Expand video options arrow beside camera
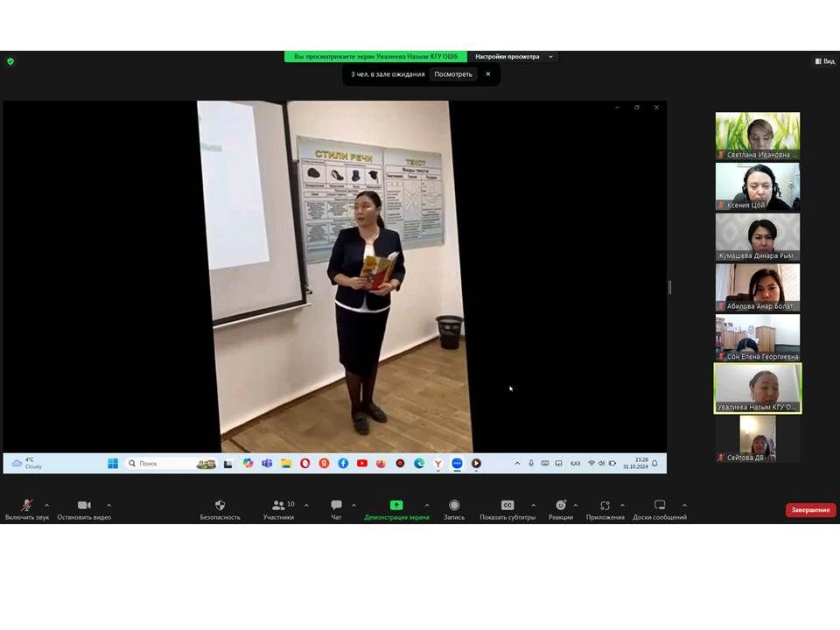This screenshot has height=630, width=840. [108, 505]
